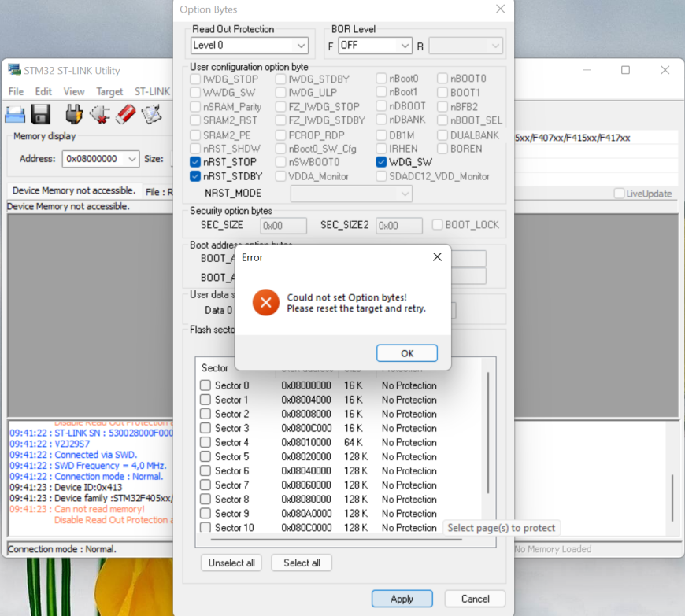Tick the Sector 9 checkbox
This screenshot has width=685, height=616.
[x=205, y=514]
